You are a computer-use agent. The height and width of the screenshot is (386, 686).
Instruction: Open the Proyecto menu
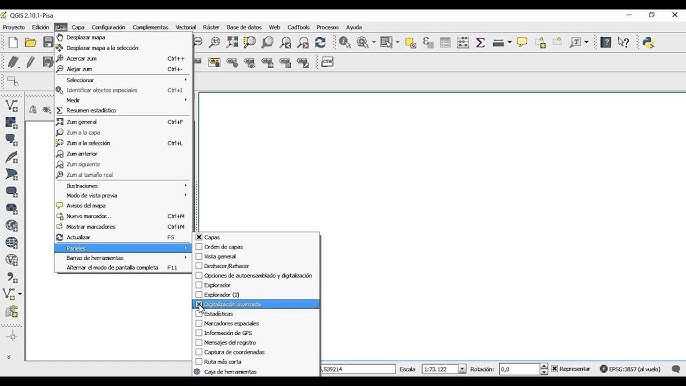14,27
